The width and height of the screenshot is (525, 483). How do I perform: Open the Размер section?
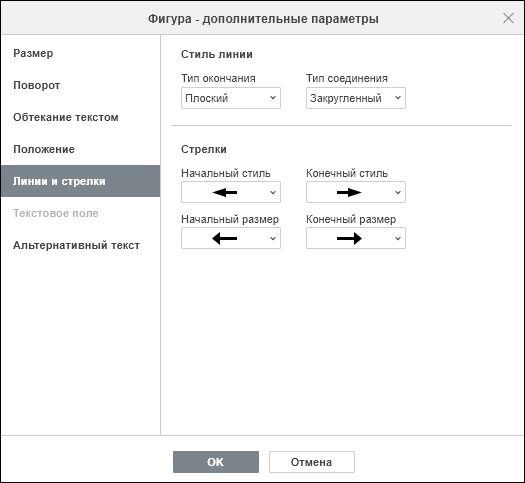[80, 53]
